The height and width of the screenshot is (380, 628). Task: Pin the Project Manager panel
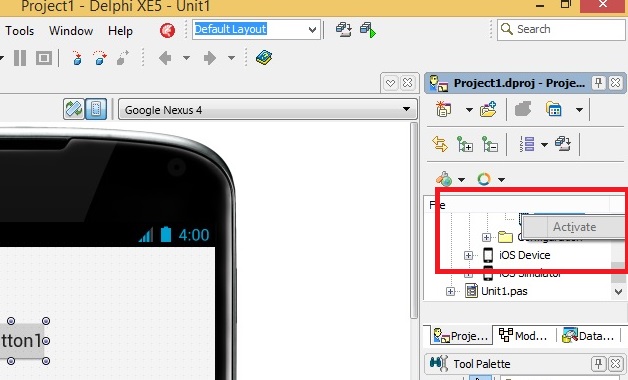(598, 83)
